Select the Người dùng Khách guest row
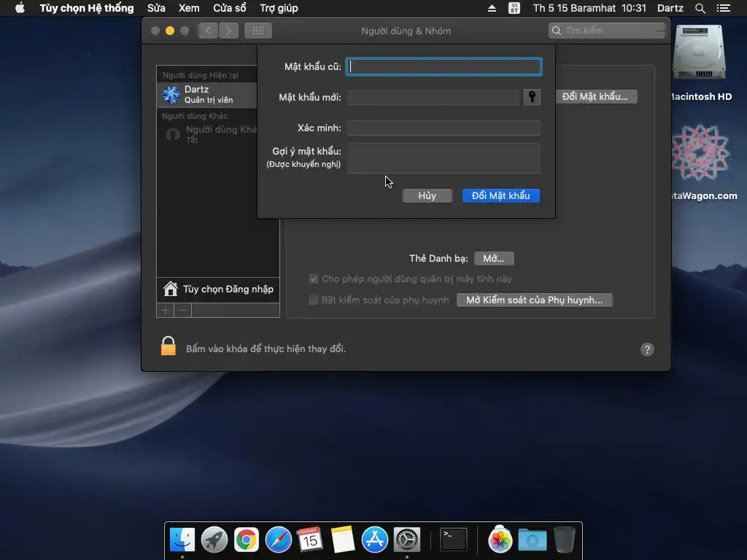Viewport: 747px width, 560px height. point(206,134)
